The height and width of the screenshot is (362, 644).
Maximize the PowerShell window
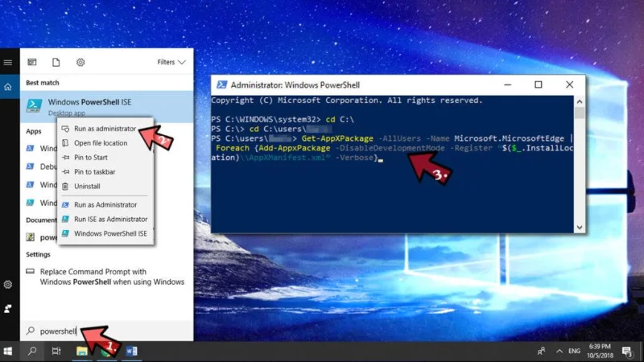pos(538,84)
